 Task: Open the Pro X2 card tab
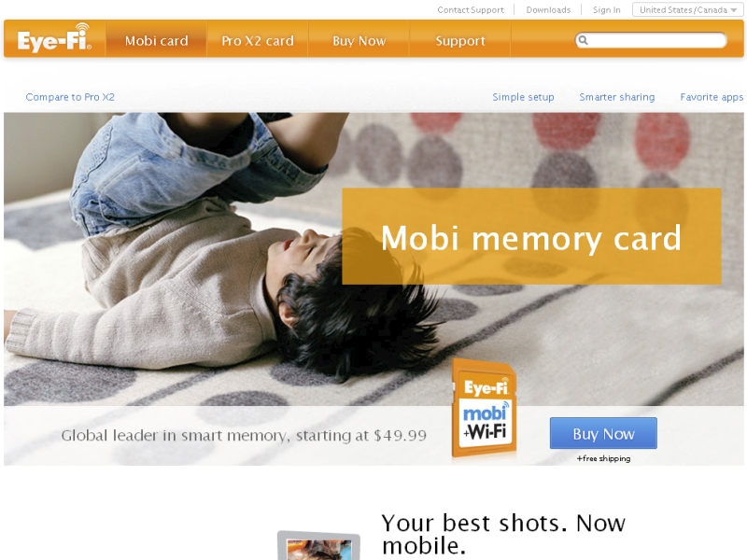coord(258,41)
